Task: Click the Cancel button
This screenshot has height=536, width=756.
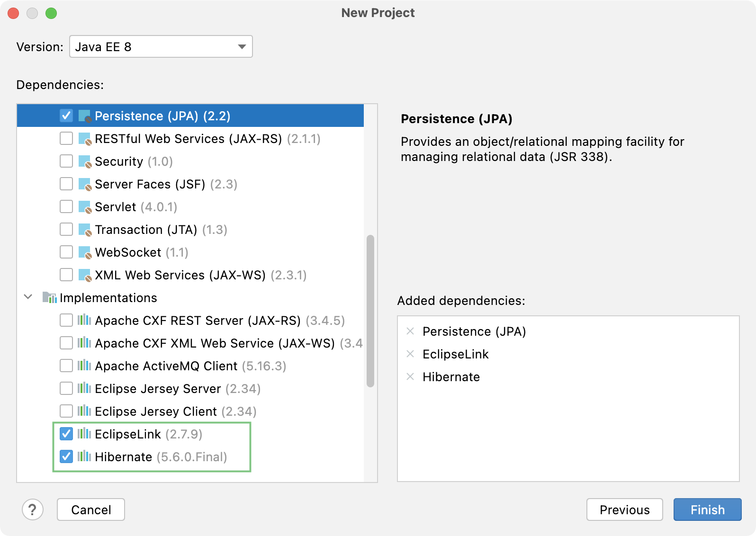Action: [x=91, y=509]
